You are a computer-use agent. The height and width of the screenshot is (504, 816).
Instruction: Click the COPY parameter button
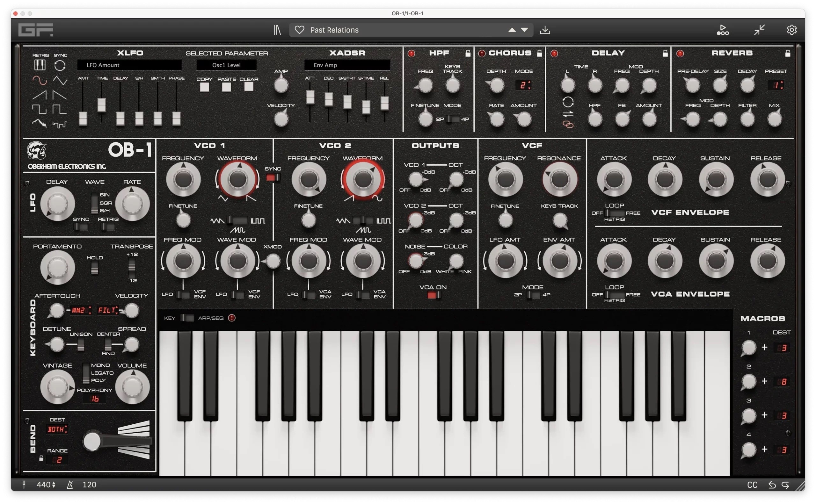pos(204,87)
